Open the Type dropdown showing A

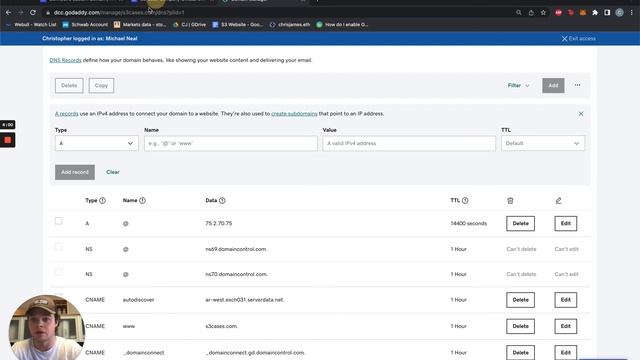(x=97, y=143)
